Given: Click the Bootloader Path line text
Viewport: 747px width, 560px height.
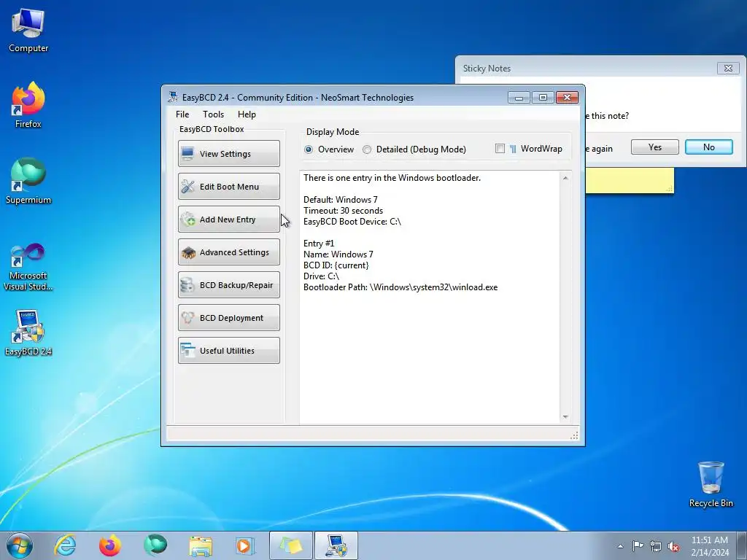Looking at the screenshot, I should 400,287.
